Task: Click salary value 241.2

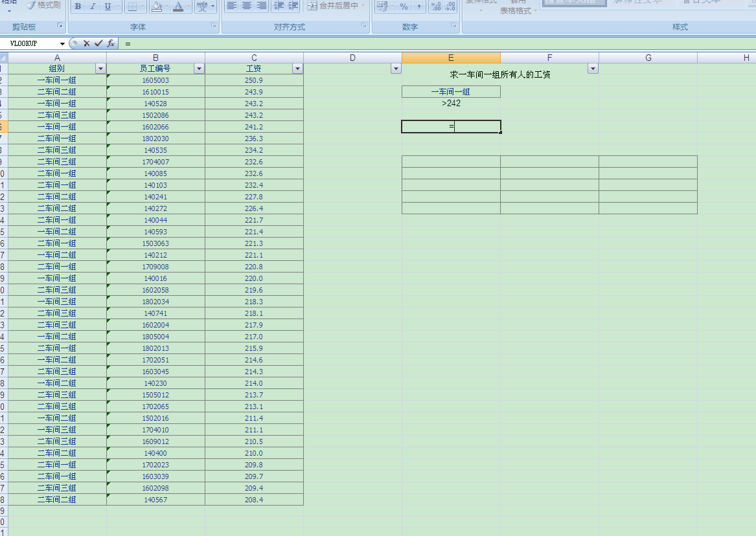Action: pos(254,127)
